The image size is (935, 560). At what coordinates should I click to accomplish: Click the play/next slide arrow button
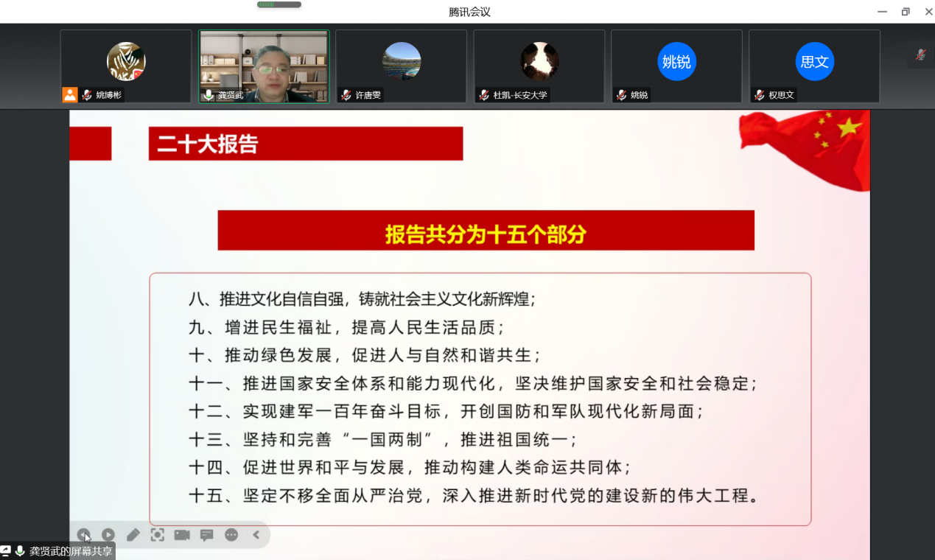pyautogui.click(x=108, y=535)
